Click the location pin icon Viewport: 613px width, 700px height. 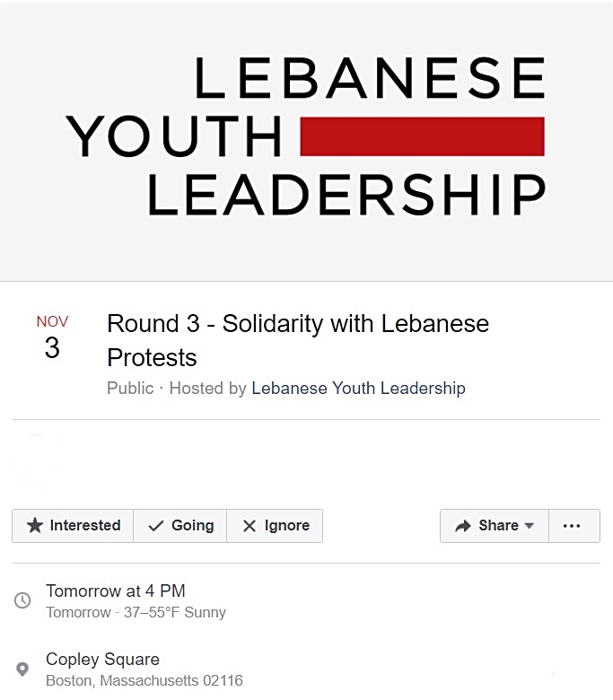pos(23,669)
